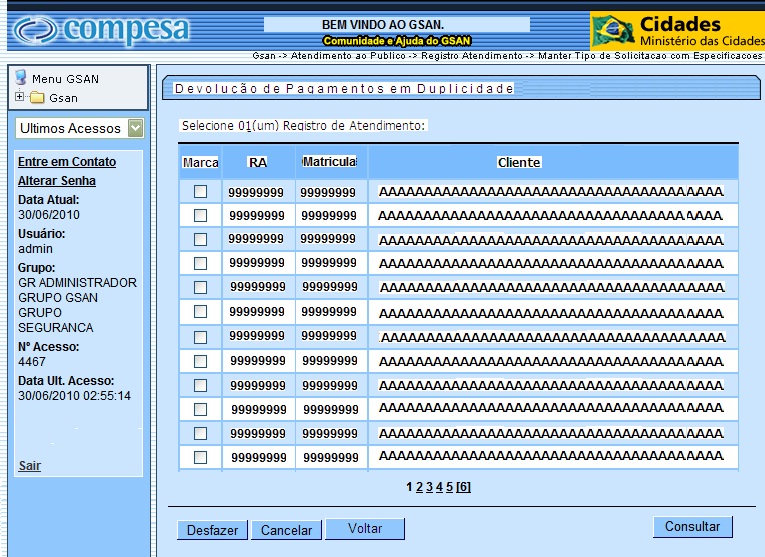Viewport: 765px width, 557px height.
Task: Tick the Marca checkbox in the second table row
Action: click(x=201, y=216)
